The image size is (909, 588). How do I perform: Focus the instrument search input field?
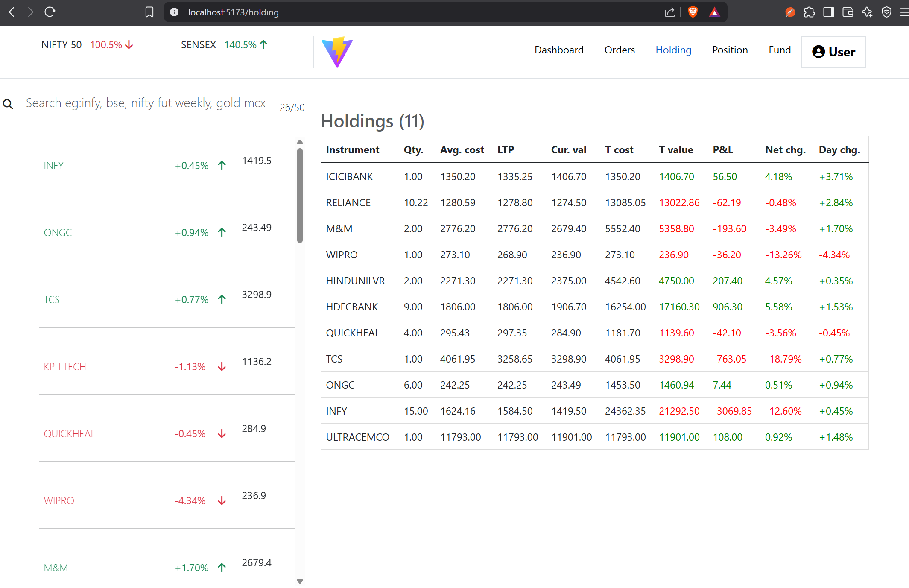146,103
